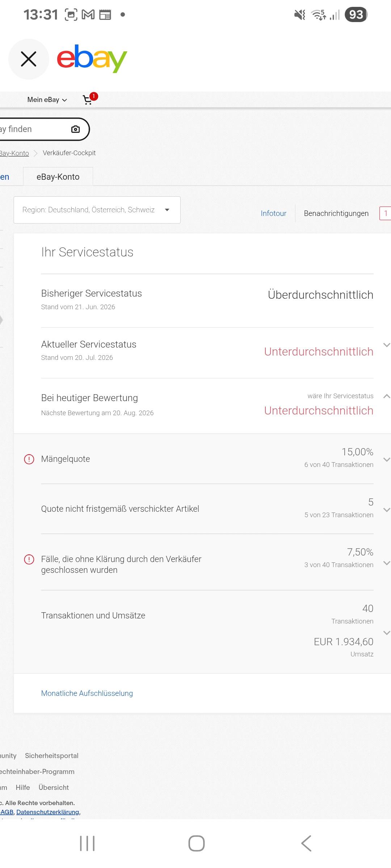Tap the eBay logo
Viewport: 391px width, 868px height.
[92, 59]
